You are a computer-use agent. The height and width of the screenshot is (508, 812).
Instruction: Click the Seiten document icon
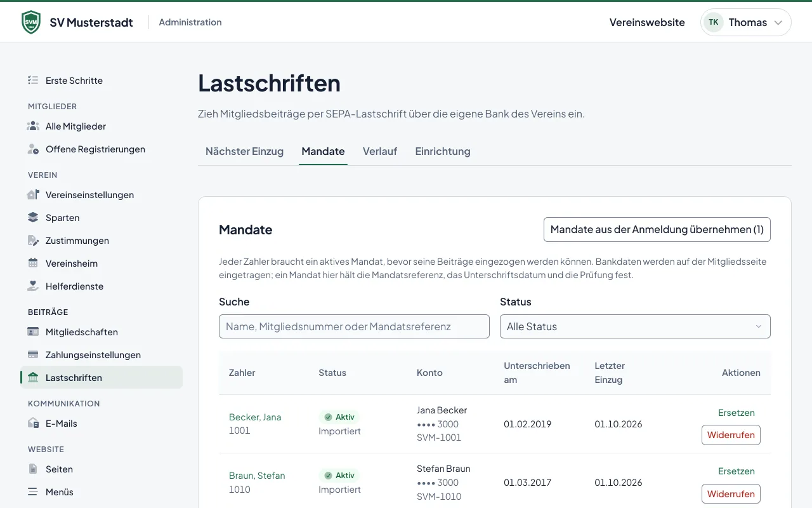click(33, 469)
